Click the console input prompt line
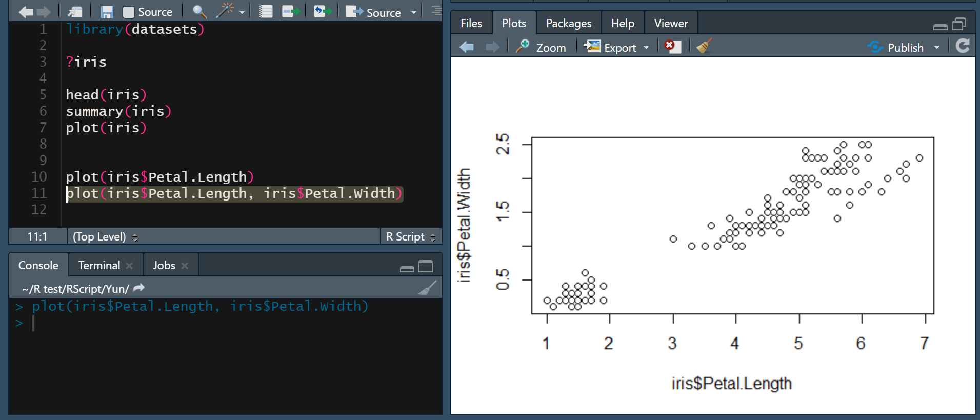 pyautogui.click(x=226, y=323)
